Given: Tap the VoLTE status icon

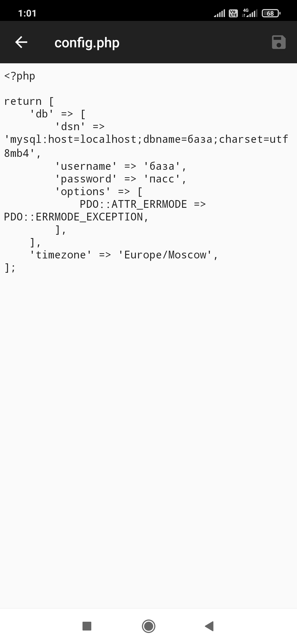Looking at the screenshot, I should click(x=233, y=13).
